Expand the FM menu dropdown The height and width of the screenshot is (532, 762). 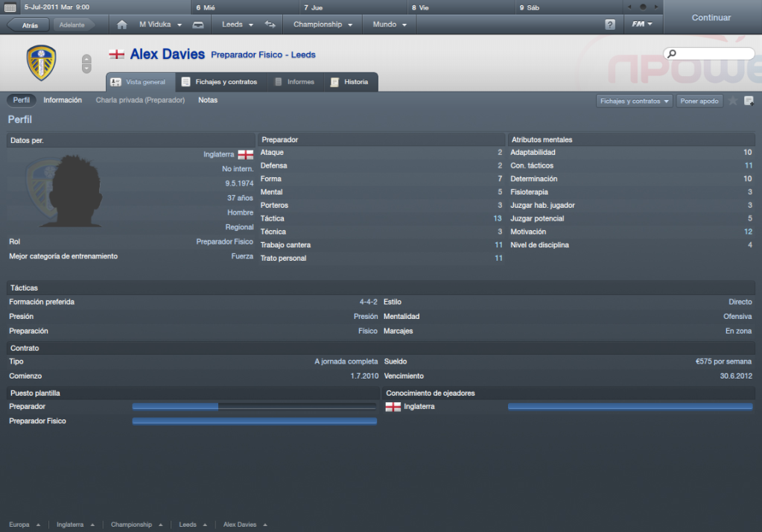tap(641, 24)
